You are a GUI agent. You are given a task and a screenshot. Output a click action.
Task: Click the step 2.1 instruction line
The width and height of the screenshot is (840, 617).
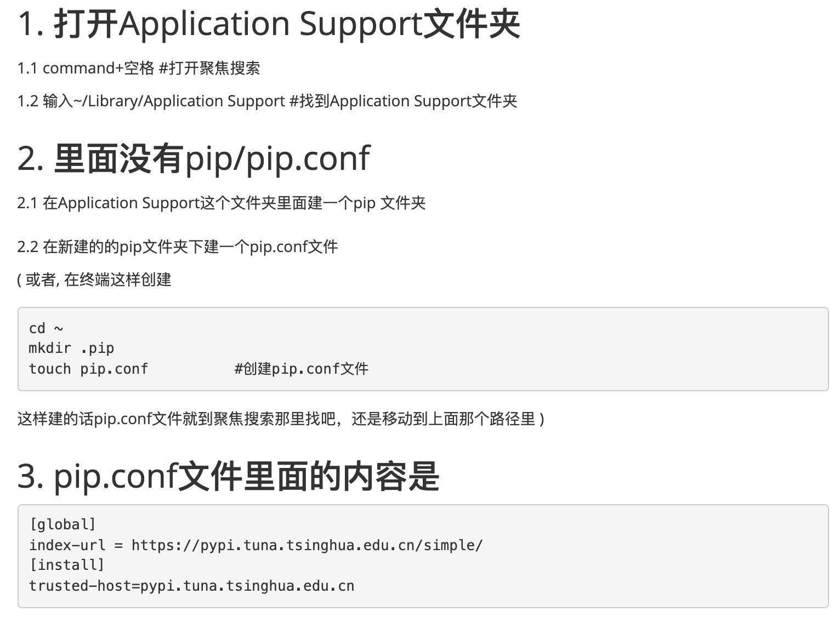click(221, 203)
